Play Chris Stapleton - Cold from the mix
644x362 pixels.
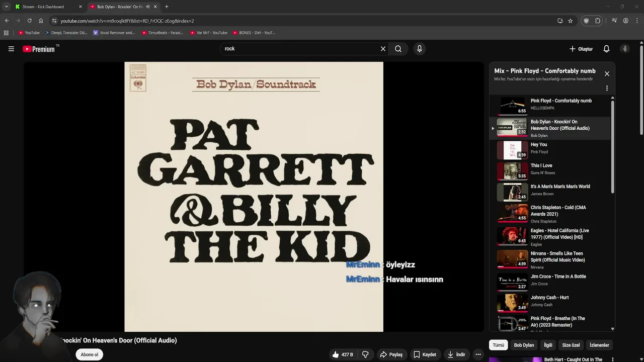coord(550,214)
